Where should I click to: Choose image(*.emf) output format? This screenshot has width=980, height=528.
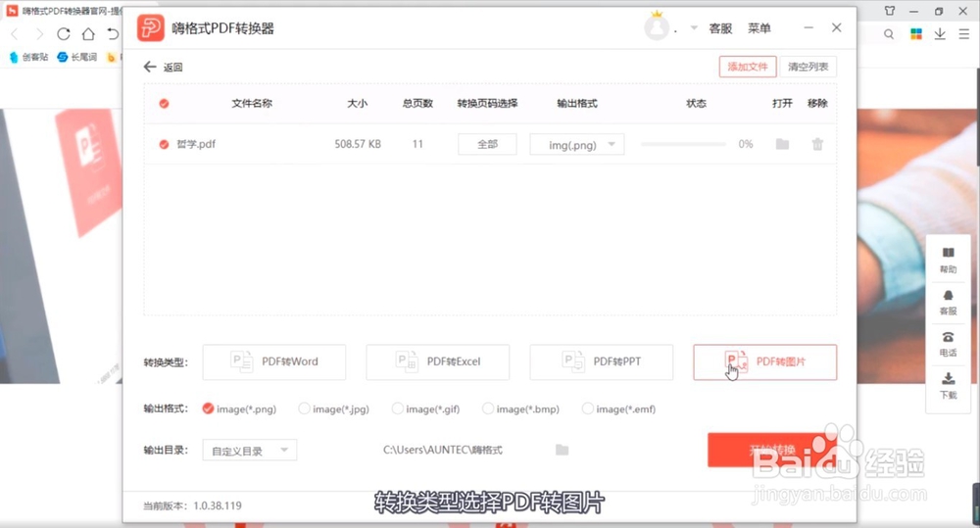pyautogui.click(x=587, y=408)
